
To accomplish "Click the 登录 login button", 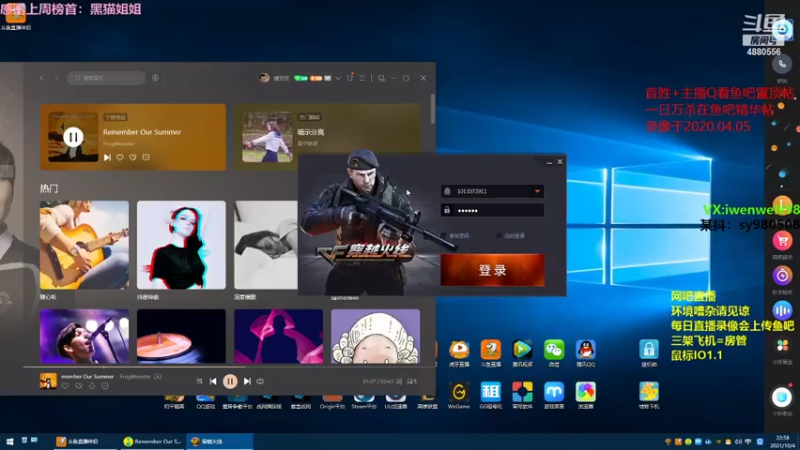I will (492, 270).
